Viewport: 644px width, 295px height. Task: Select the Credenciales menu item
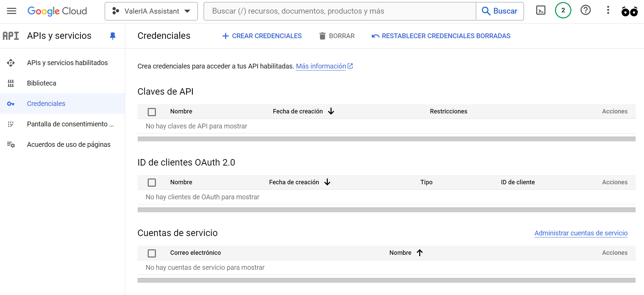point(62,104)
